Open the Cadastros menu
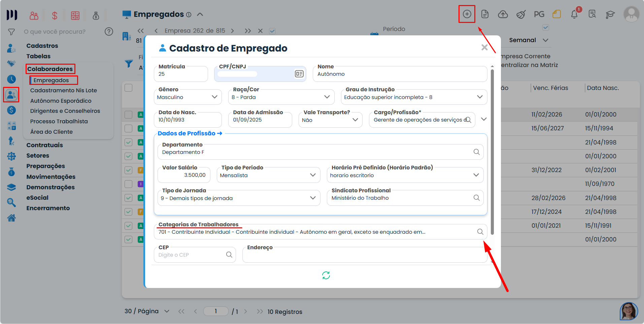Viewport: 644px width, 324px height. pos(42,46)
